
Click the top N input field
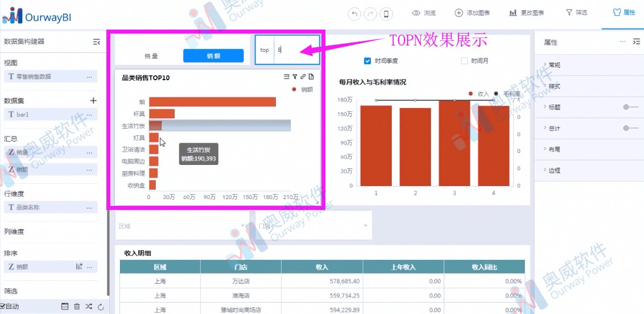coord(296,49)
